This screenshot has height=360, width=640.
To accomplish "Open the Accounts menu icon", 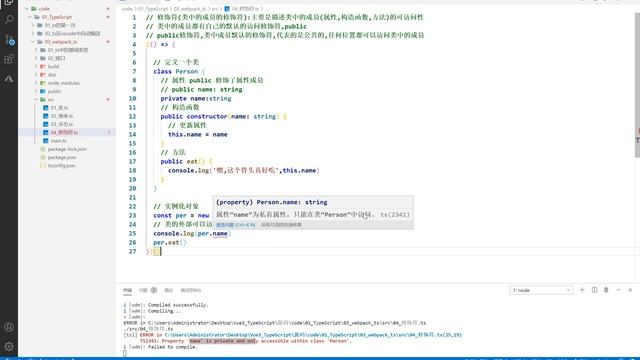I will [9, 327].
